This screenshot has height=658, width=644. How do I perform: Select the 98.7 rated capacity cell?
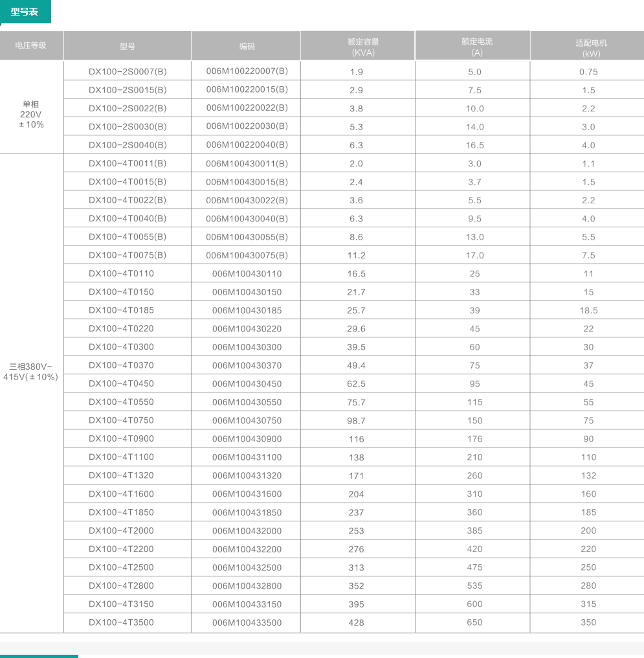[x=356, y=421]
